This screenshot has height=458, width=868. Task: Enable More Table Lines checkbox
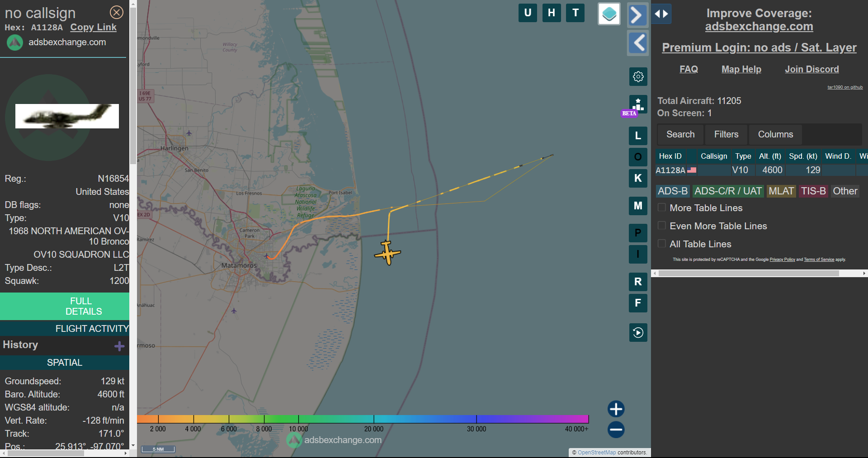[x=662, y=208]
